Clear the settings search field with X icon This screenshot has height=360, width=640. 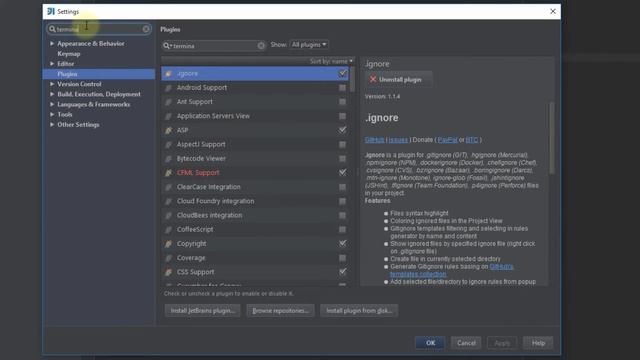click(x=146, y=29)
